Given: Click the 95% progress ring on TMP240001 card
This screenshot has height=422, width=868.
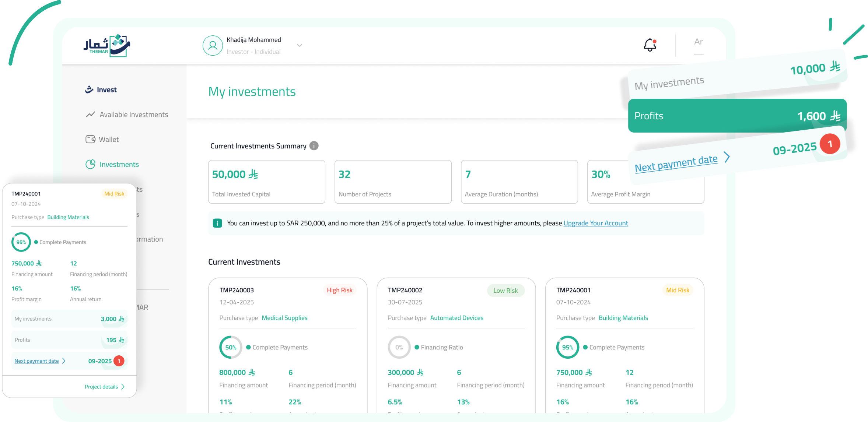Looking at the screenshot, I should click(567, 347).
